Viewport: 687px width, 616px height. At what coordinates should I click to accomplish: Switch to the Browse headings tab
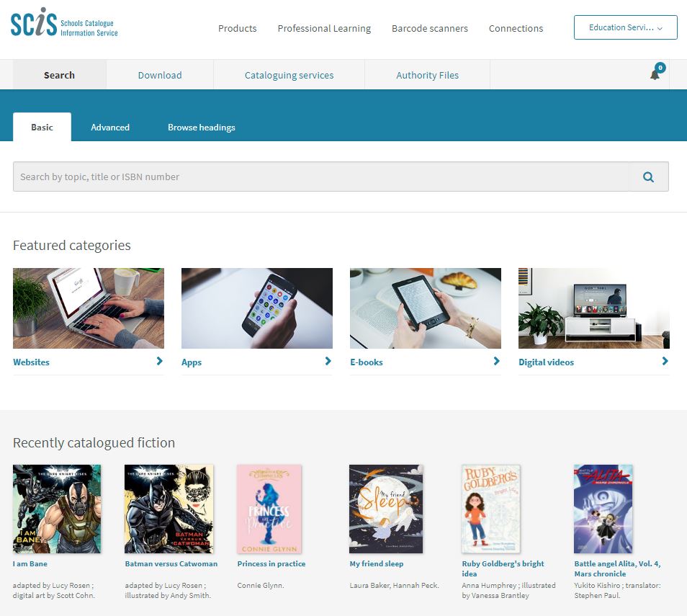[x=202, y=127]
